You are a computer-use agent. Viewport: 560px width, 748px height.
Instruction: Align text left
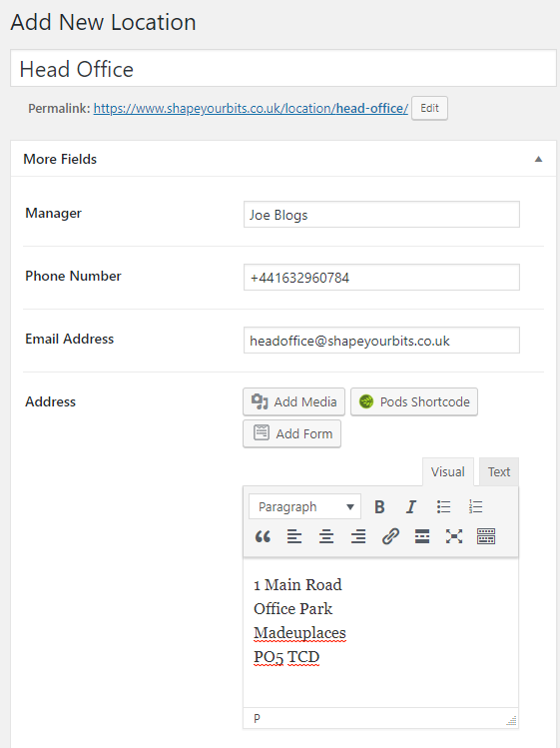click(294, 536)
